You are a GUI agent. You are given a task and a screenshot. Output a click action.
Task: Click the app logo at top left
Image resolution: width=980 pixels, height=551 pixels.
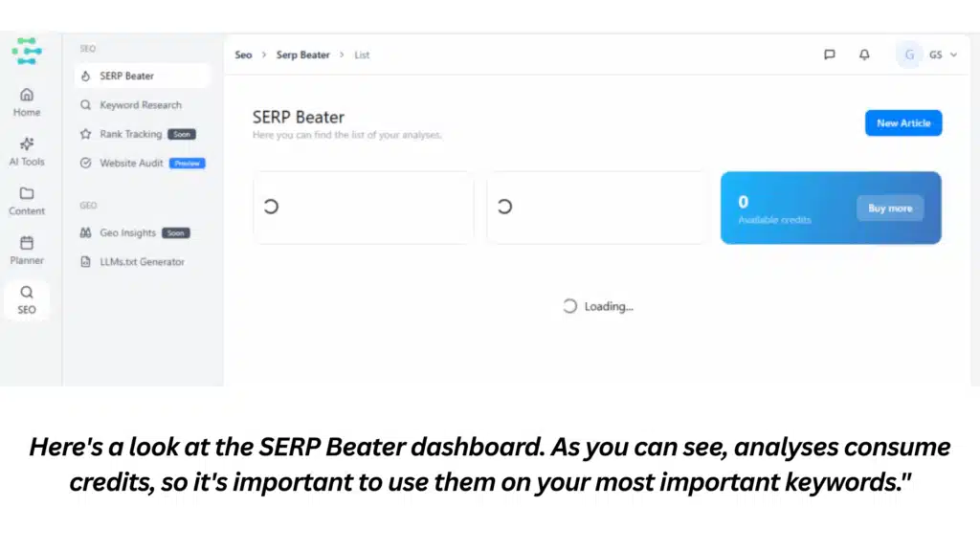tap(27, 51)
